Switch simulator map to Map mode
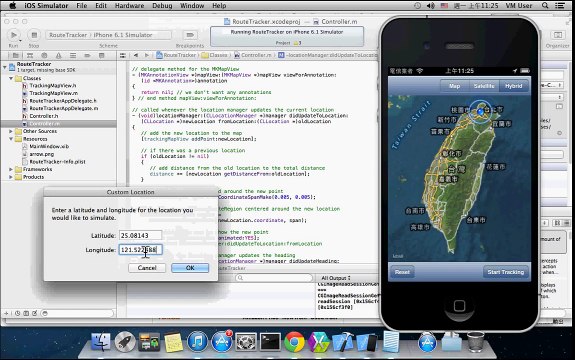 tap(455, 86)
